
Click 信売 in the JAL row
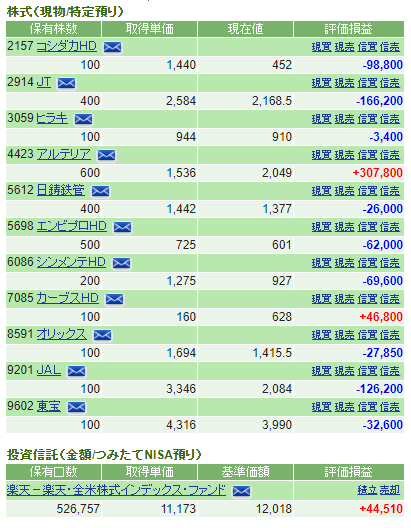[390, 371]
